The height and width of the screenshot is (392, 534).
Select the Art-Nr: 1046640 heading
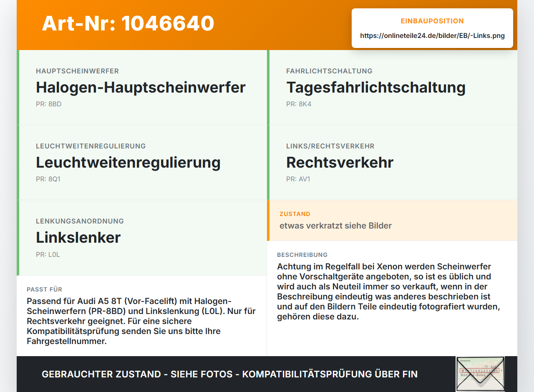128,23
